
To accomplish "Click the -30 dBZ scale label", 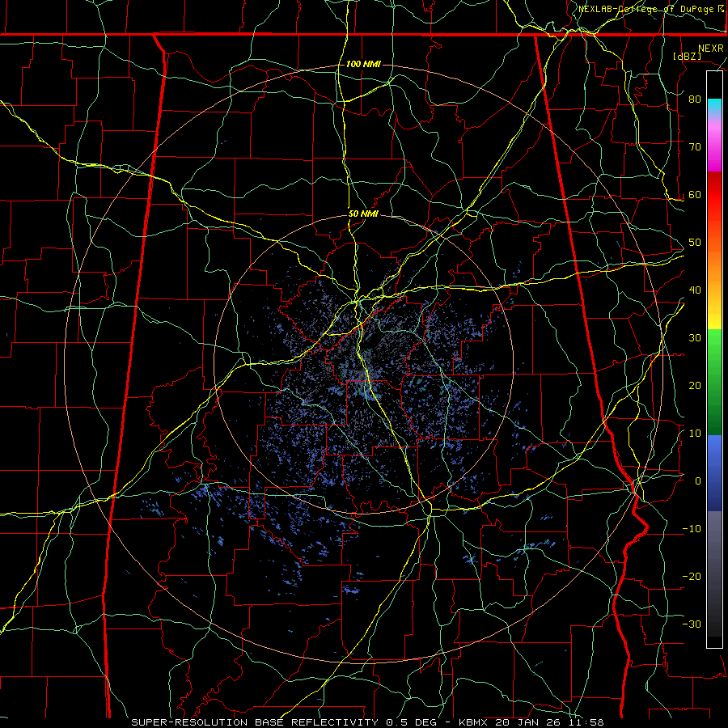I will (x=692, y=624).
